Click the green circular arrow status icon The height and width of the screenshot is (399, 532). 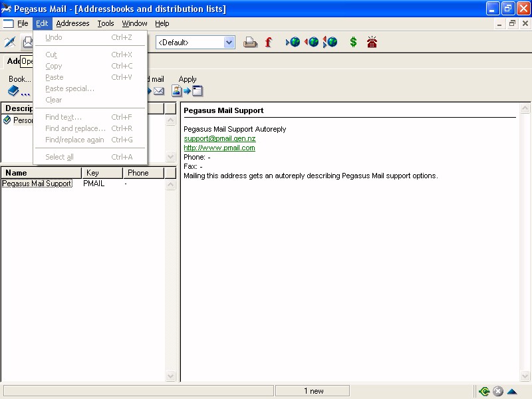(484, 391)
